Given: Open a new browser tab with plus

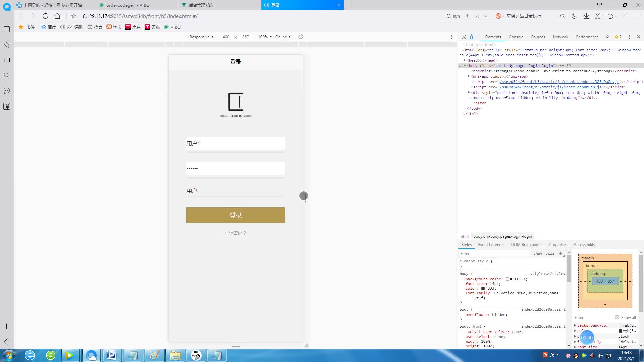Looking at the screenshot, I should coord(350,5).
